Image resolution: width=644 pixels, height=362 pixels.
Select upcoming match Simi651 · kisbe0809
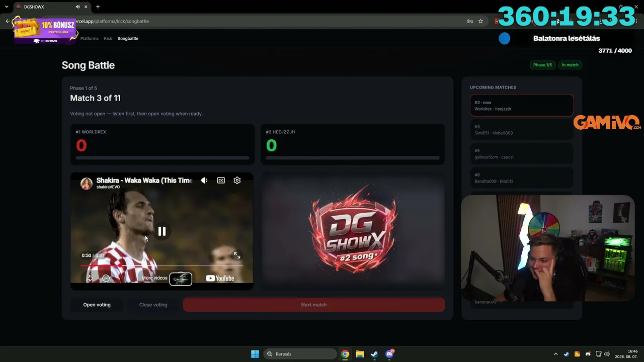[522, 130]
